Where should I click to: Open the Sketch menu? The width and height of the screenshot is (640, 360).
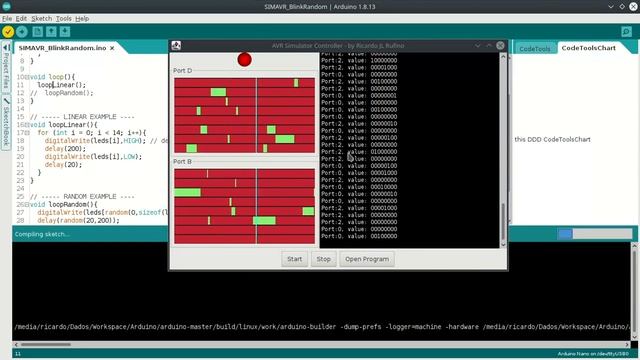coord(42,18)
